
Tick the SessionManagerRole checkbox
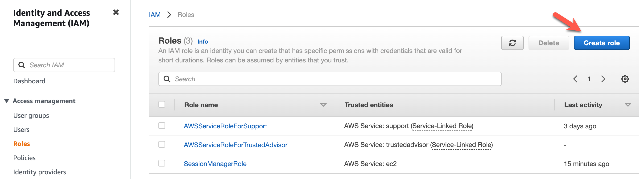162,163
